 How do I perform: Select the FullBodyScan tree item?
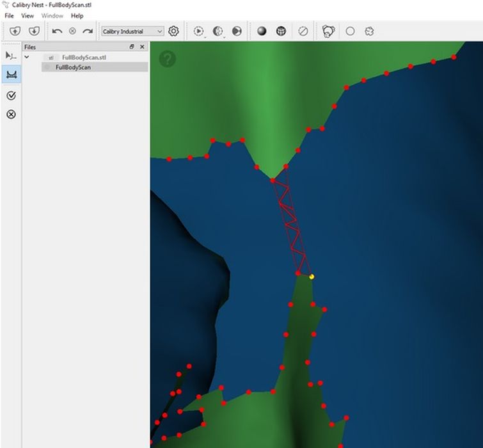[73, 67]
